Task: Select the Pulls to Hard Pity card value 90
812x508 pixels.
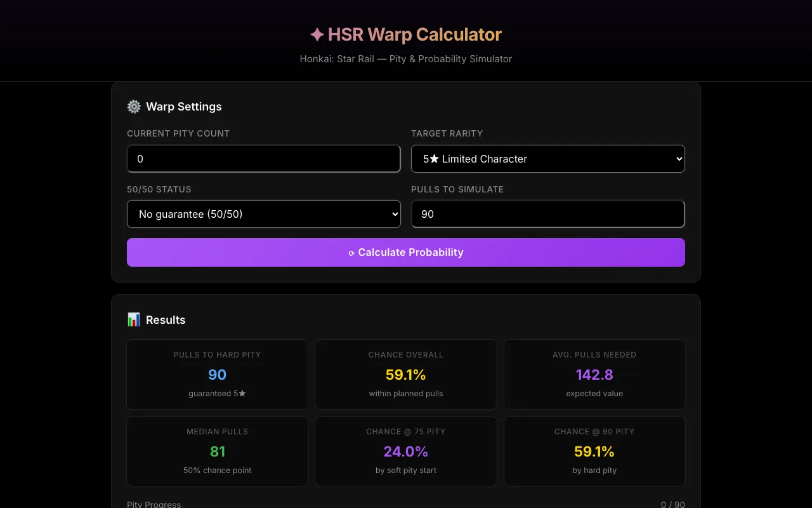Action: pyautogui.click(x=217, y=375)
